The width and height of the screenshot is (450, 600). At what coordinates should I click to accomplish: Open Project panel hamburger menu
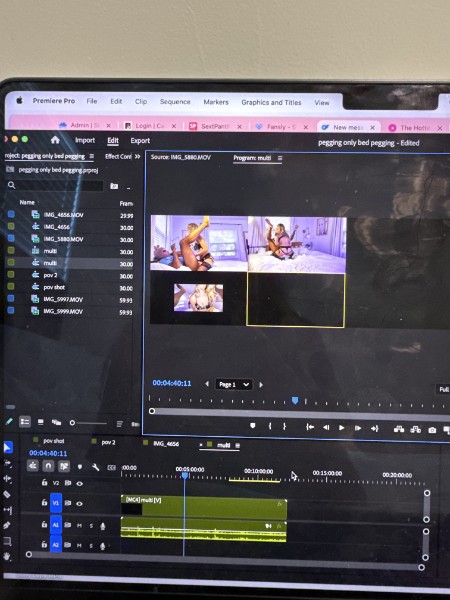(91, 156)
